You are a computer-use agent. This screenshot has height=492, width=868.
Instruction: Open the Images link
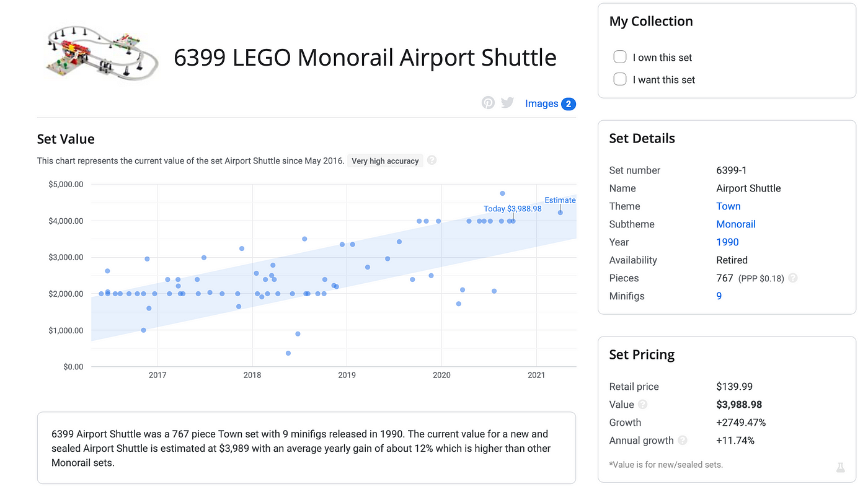click(542, 103)
